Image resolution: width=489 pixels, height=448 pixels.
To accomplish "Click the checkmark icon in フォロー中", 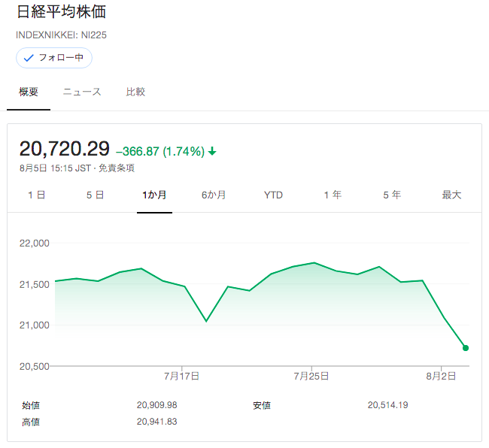I will [29, 58].
